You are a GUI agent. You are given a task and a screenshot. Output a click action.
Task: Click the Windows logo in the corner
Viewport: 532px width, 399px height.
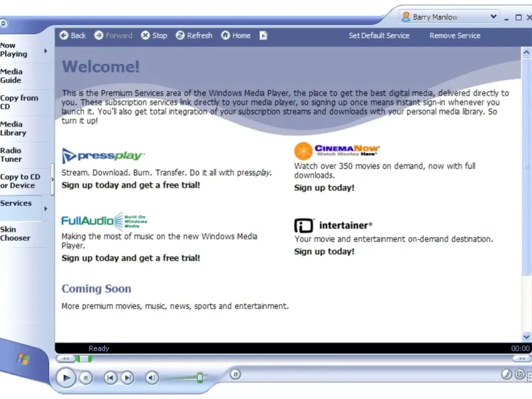point(23,358)
